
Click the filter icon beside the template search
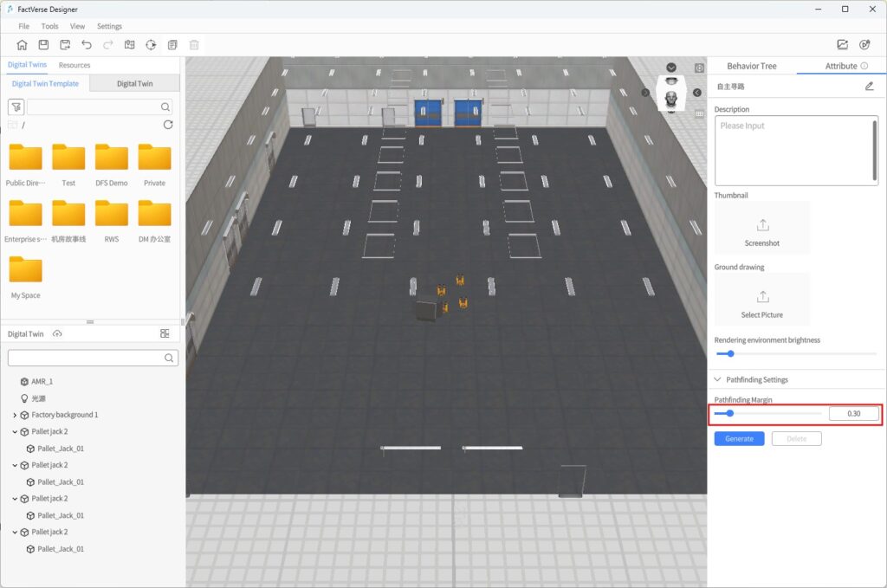coord(16,107)
